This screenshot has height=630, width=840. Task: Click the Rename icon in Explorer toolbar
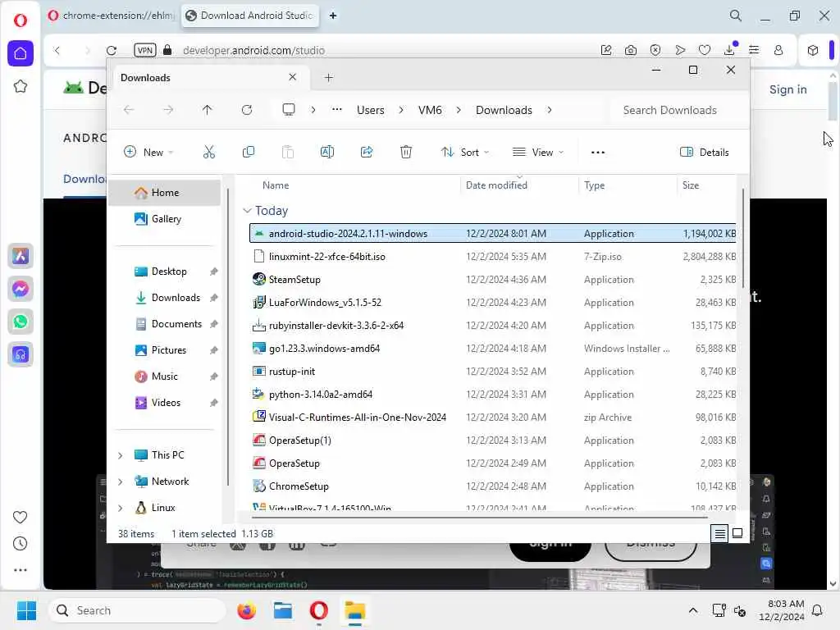coord(326,152)
